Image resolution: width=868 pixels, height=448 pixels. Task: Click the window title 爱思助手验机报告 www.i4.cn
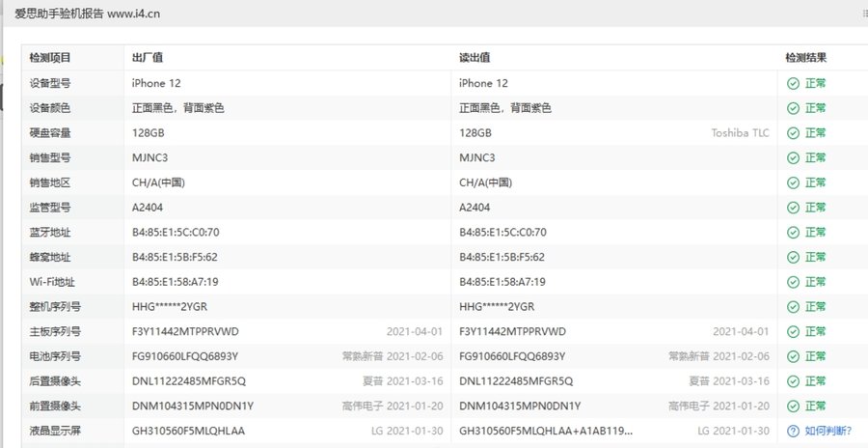[x=88, y=14]
